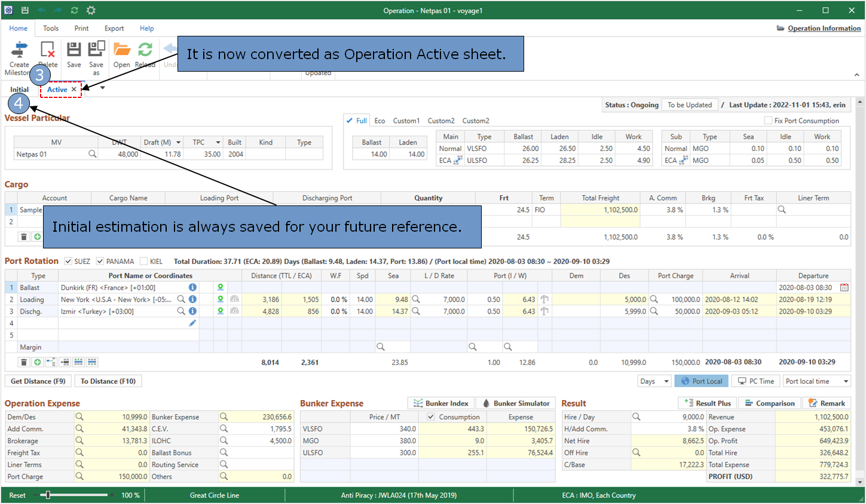The width and height of the screenshot is (866, 504).
Task: Click the Get Distance (F9) button
Action: click(38, 381)
